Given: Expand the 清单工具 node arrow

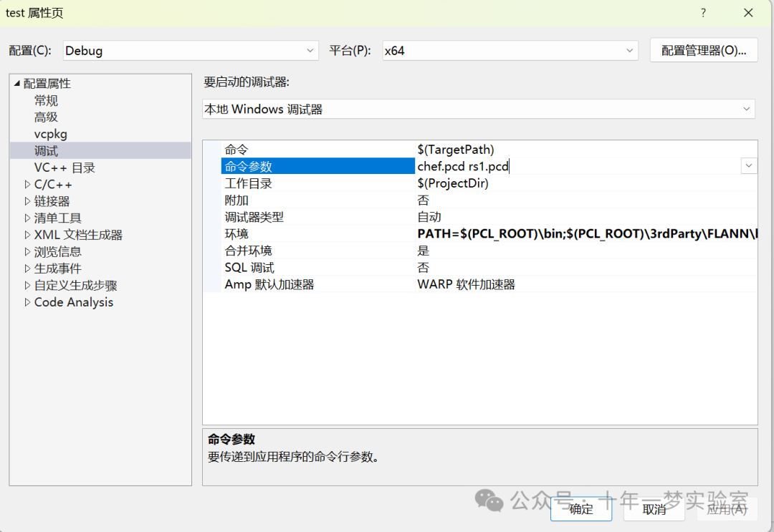Looking at the screenshot, I should [27, 218].
